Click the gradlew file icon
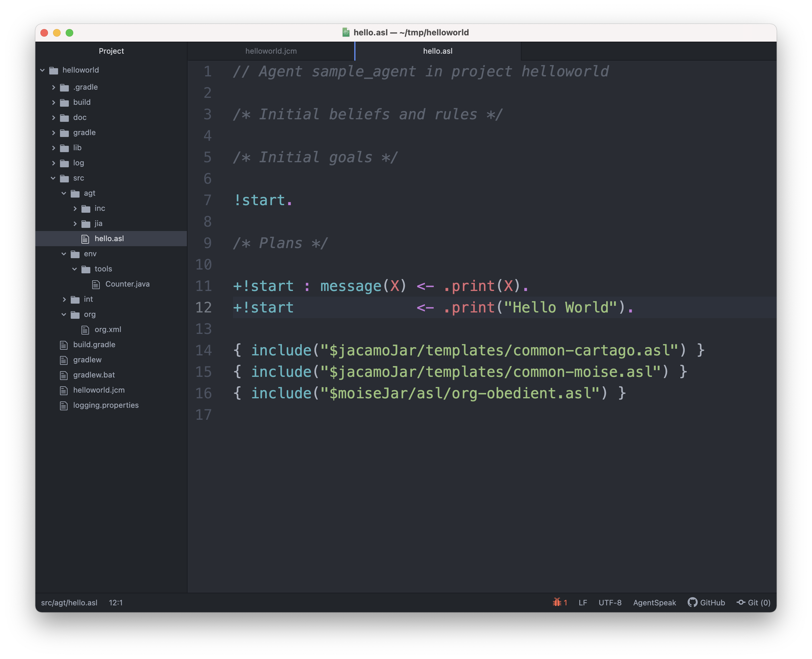The width and height of the screenshot is (812, 659). click(64, 360)
